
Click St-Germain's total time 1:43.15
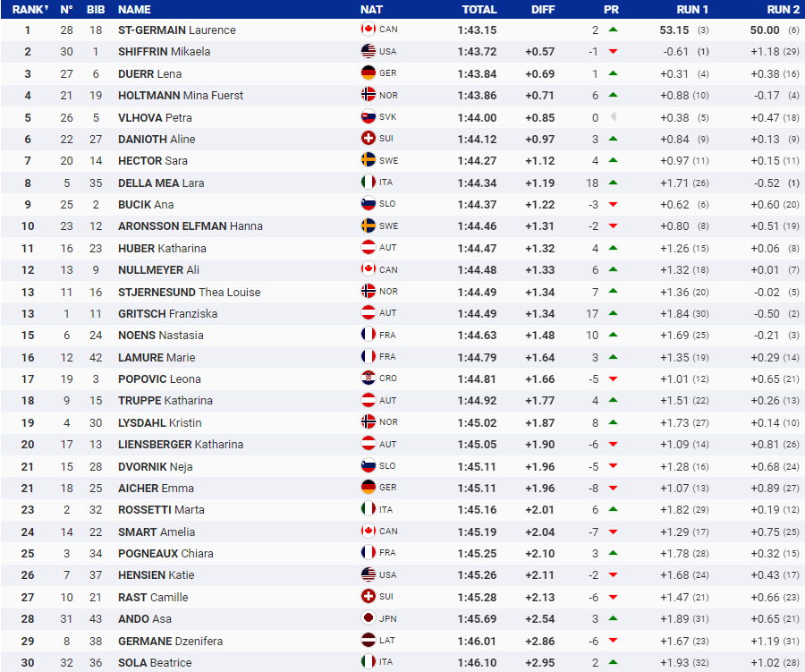click(x=478, y=30)
